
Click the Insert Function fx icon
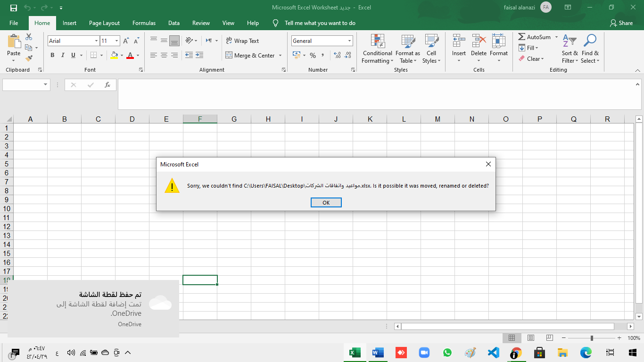point(107,85)
